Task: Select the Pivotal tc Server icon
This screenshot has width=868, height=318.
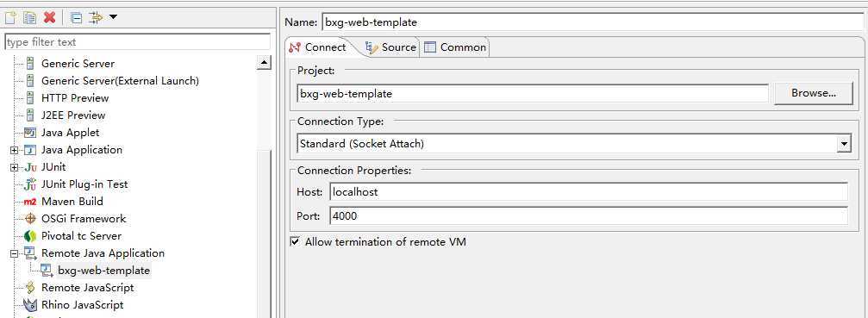Action: coord(30,236)
